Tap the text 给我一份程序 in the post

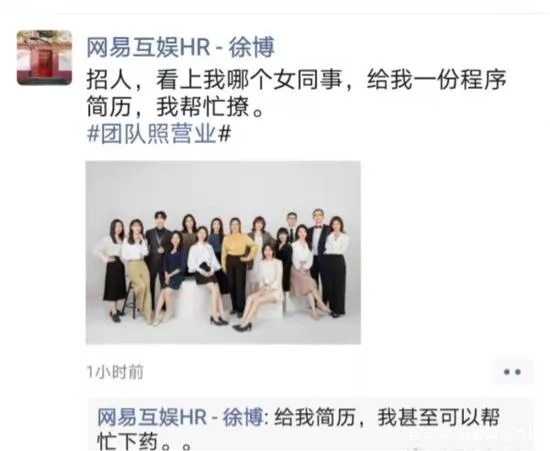437,80
